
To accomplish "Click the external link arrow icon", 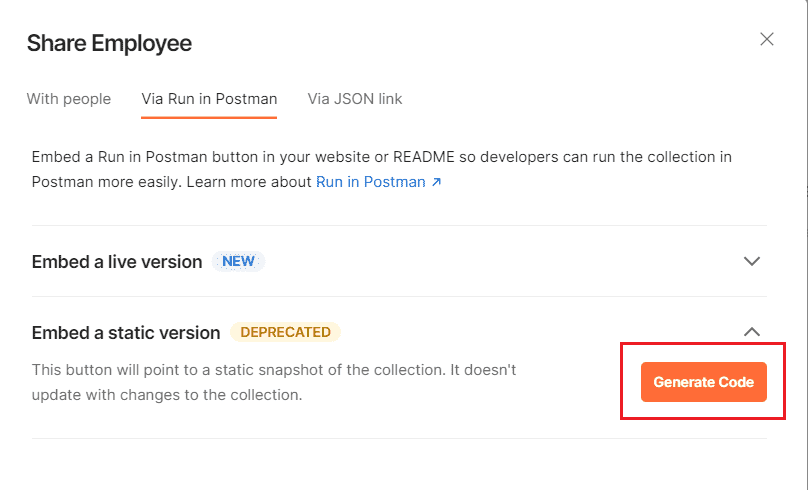I will pos(436,182).
